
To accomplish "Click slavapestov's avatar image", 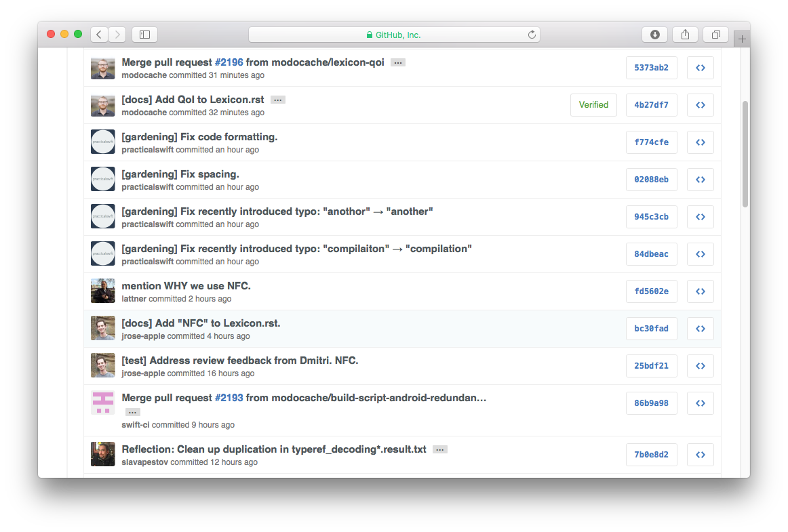I will [103, 455].
